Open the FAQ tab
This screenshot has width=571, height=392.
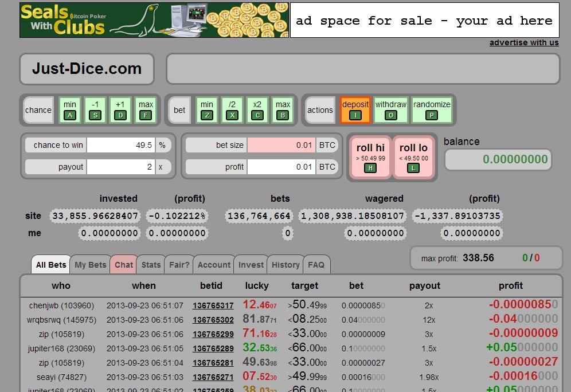tap(316, 265)
